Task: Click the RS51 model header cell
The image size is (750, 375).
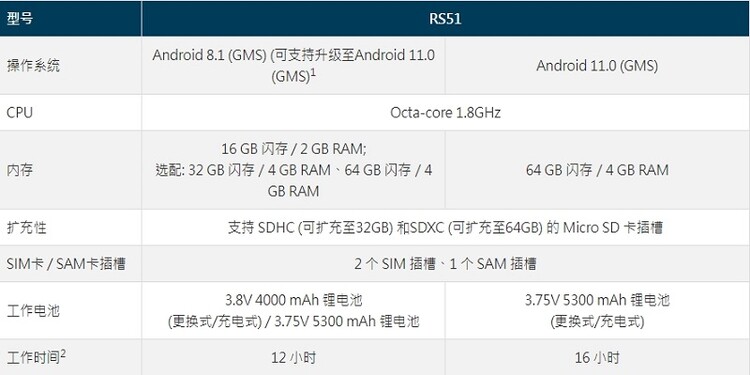Action: [x=445, y=19]
